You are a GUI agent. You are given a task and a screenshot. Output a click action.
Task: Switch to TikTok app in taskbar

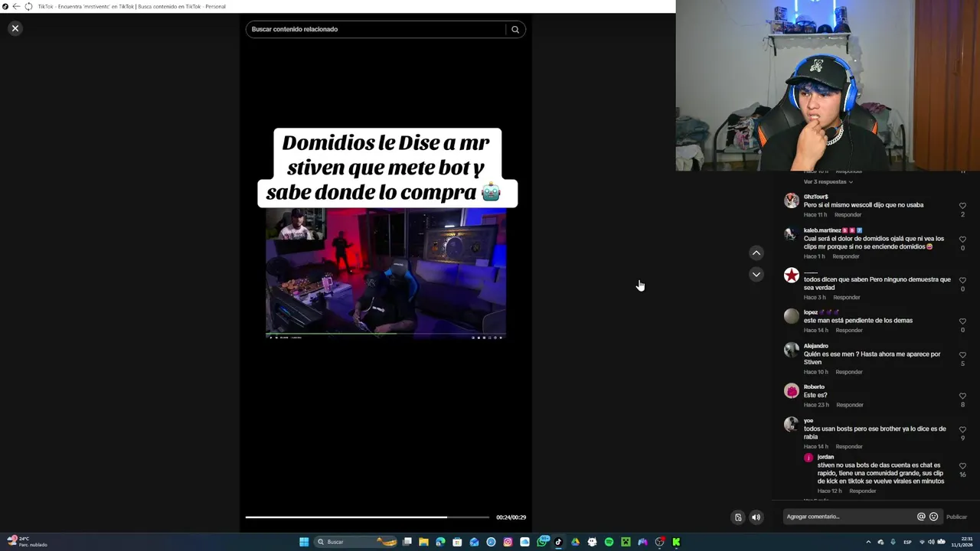pyautogui.click(x=558, y=542)
